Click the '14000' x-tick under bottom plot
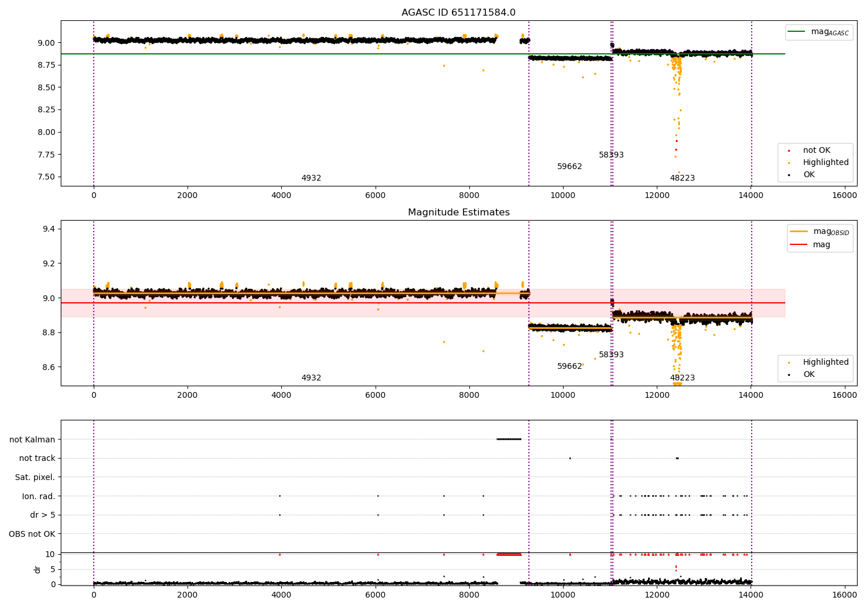Screen dimensions: 868x608 coord(751,595)
